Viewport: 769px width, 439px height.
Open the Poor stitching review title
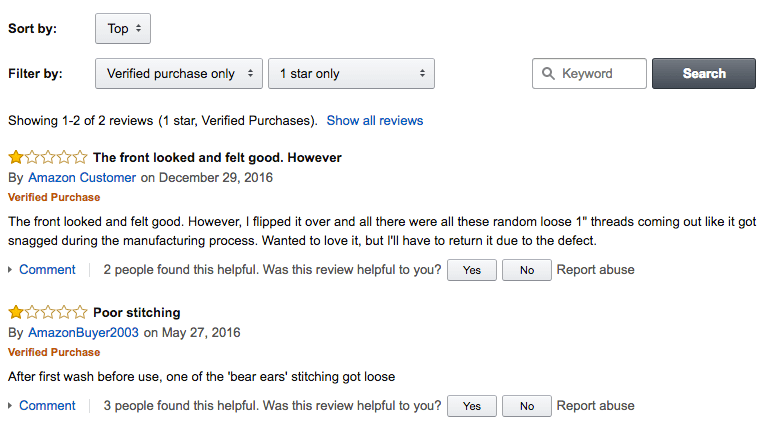[x=137, y=312]
